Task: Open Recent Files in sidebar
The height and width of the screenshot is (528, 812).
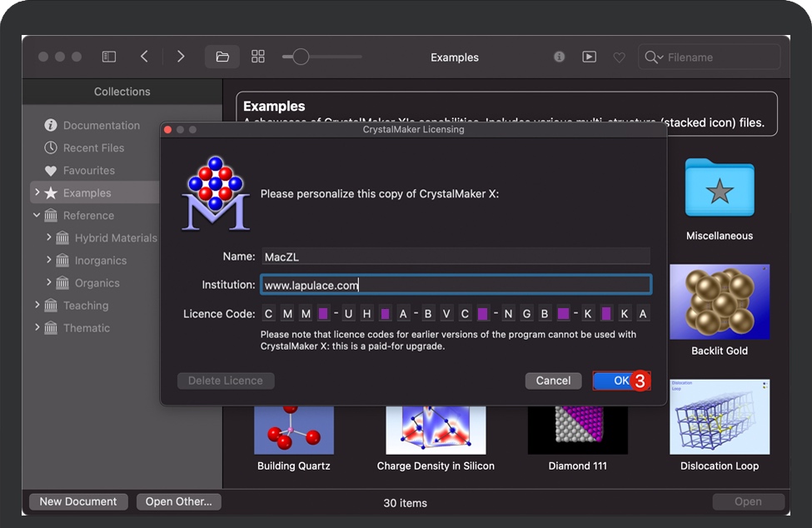Action: click(94, 148)
